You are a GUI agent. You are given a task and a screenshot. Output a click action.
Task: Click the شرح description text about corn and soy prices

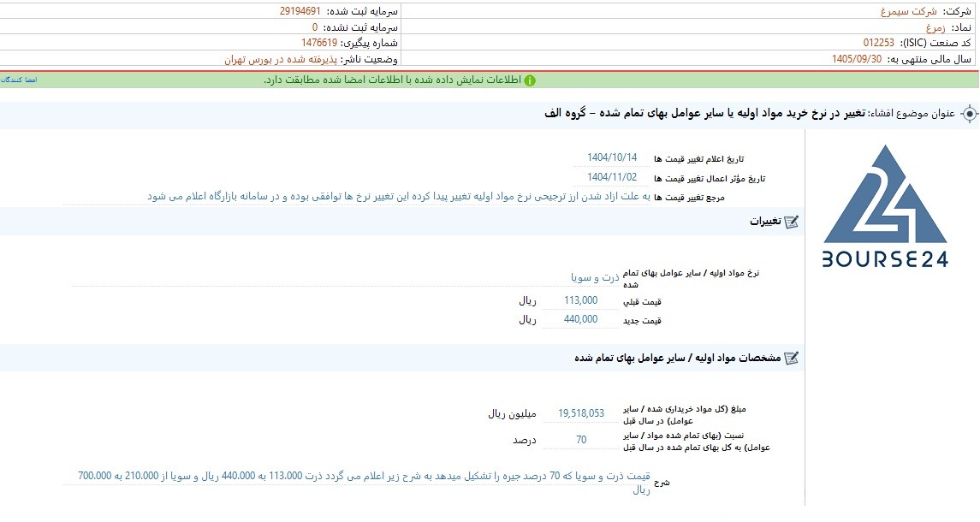[364, 483]
